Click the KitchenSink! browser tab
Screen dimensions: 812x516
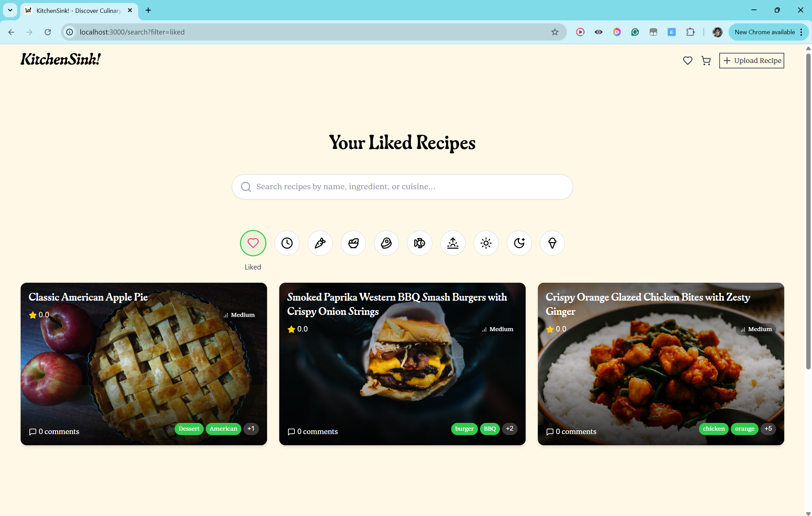tap(79, 10)
